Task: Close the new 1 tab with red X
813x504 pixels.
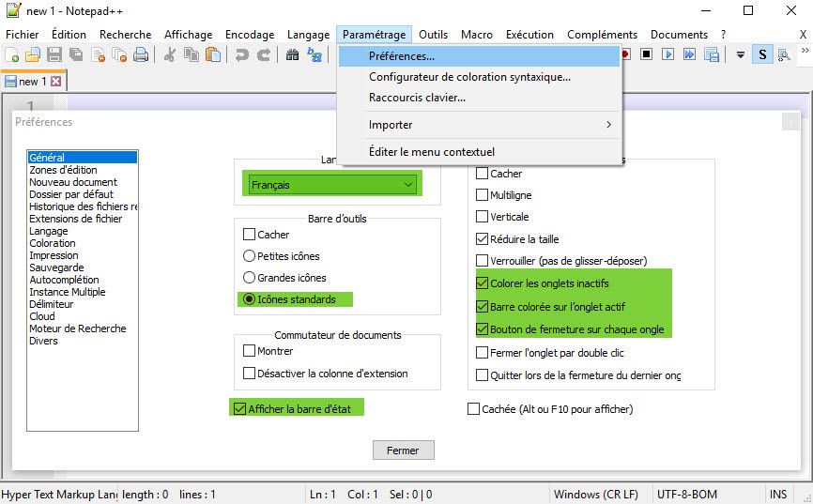Action: click(56, 82)
